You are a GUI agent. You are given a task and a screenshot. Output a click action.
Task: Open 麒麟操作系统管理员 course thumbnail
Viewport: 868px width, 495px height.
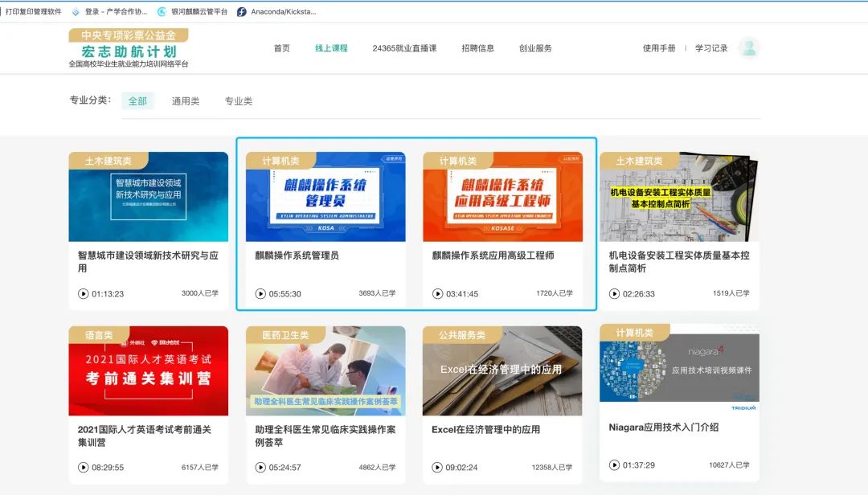[x=325, y=197]
